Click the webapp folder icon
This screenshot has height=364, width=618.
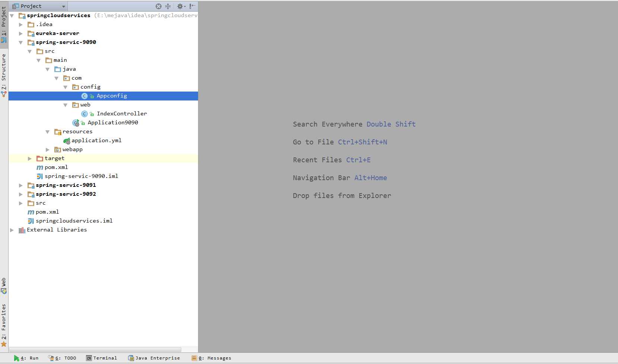point(58,150)
